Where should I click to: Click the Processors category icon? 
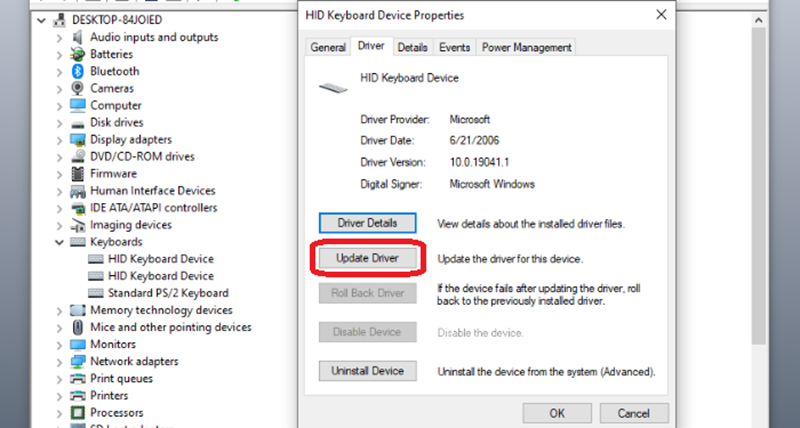pos(77,412)
